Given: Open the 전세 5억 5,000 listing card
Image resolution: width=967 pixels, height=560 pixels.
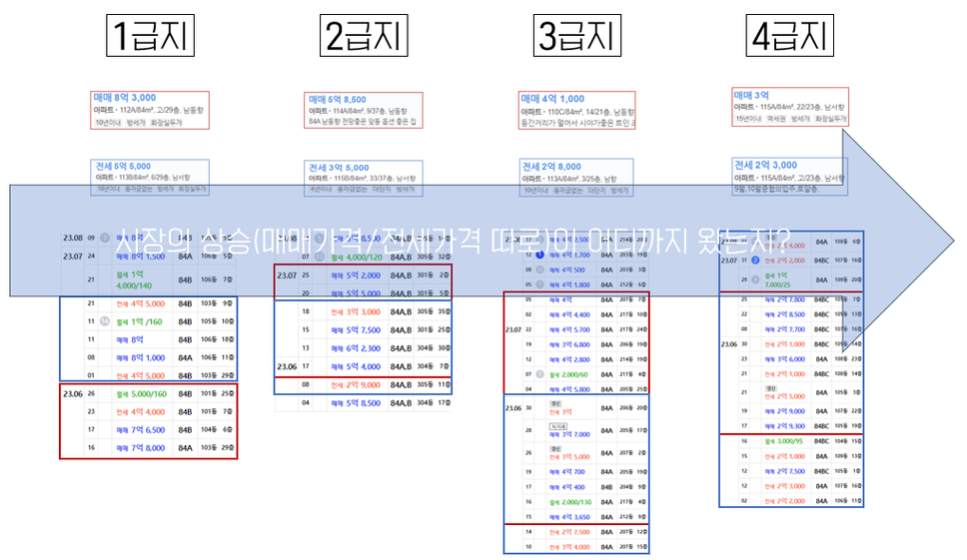Looking at the screenshot, I should 150,178.
